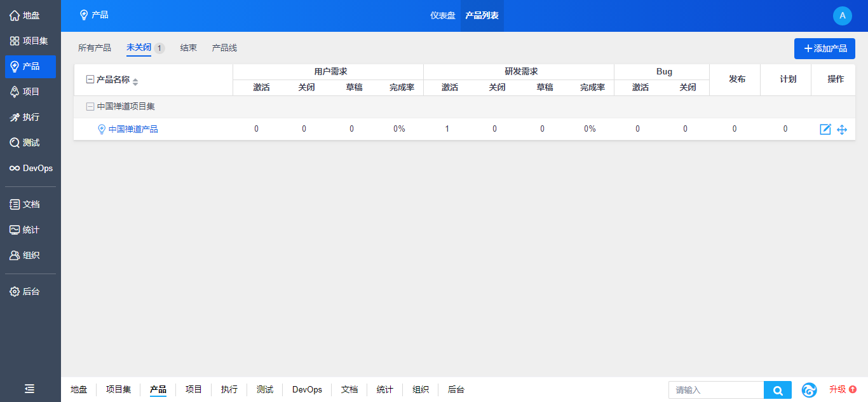This screenshot has width=868, height=402.
Task: Click 执行 in the bottom bar
Action: tap(229, 389)
